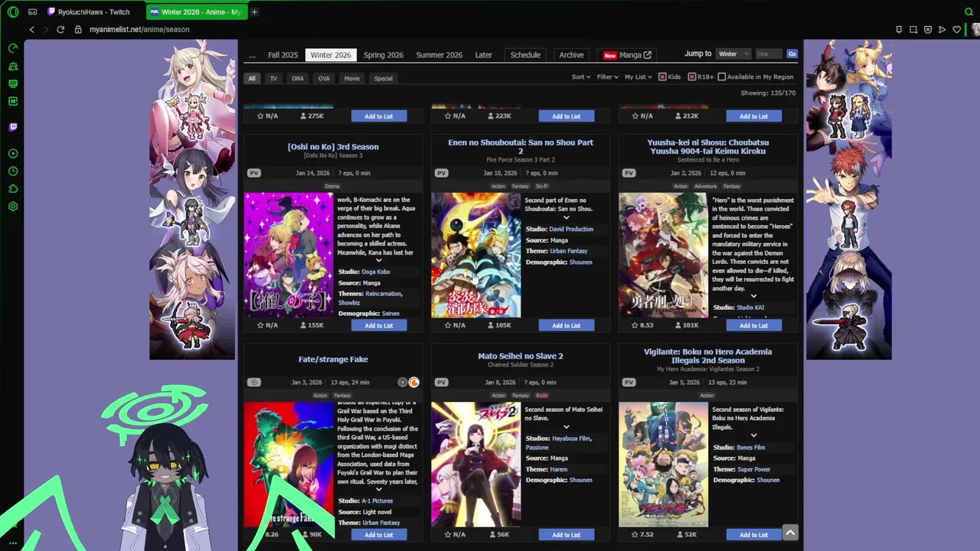Open a new browser tab
The width and height of the screenshot is (980, 551).
click(x=254, y=11)
